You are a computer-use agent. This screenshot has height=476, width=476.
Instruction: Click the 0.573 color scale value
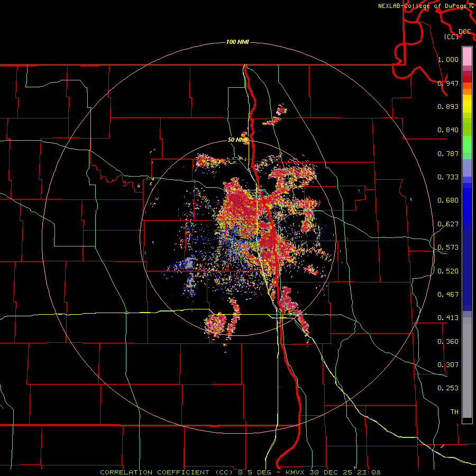(x=448, y=248)
